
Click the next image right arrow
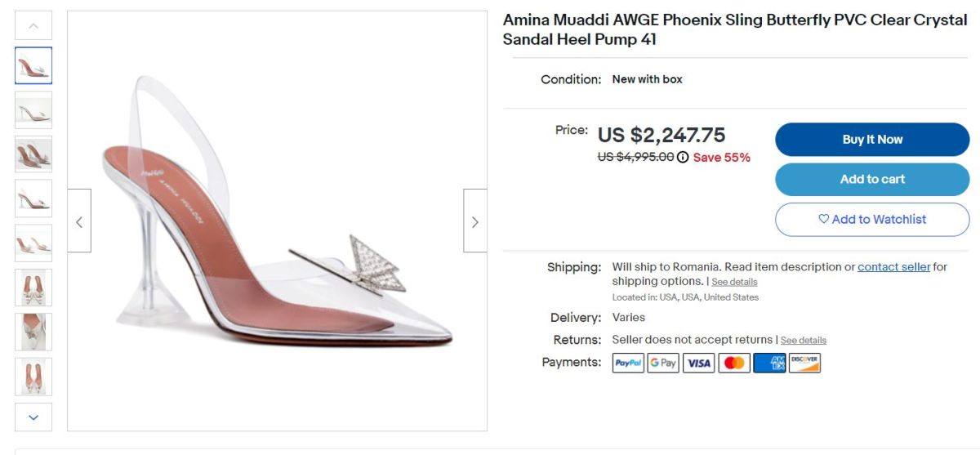pos(474,221)
